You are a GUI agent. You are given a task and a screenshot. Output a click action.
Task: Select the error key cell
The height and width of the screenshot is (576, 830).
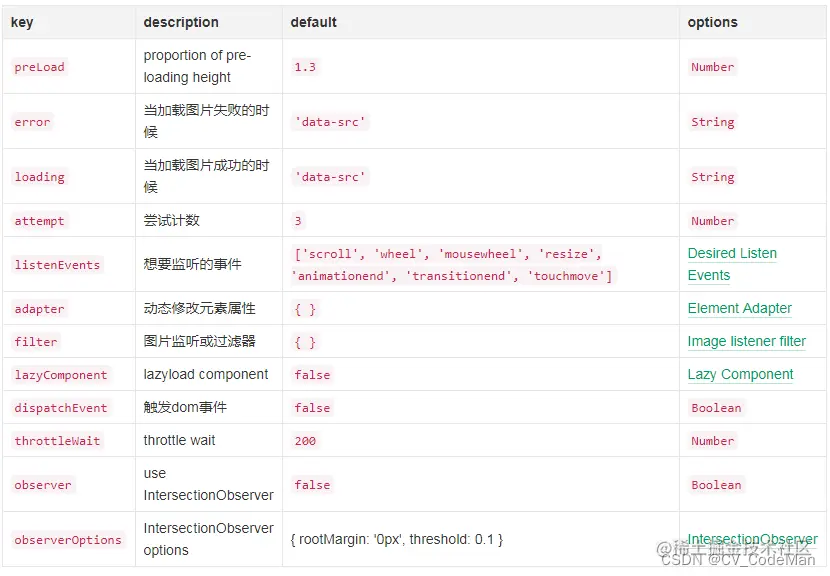(x=32, y=122)
